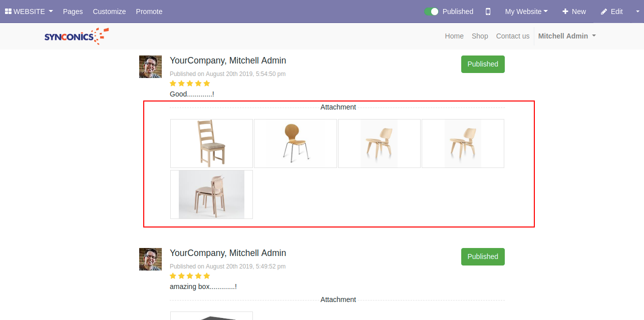Open the Contact us link
This screenshot has width=644, height=320.
512,36
